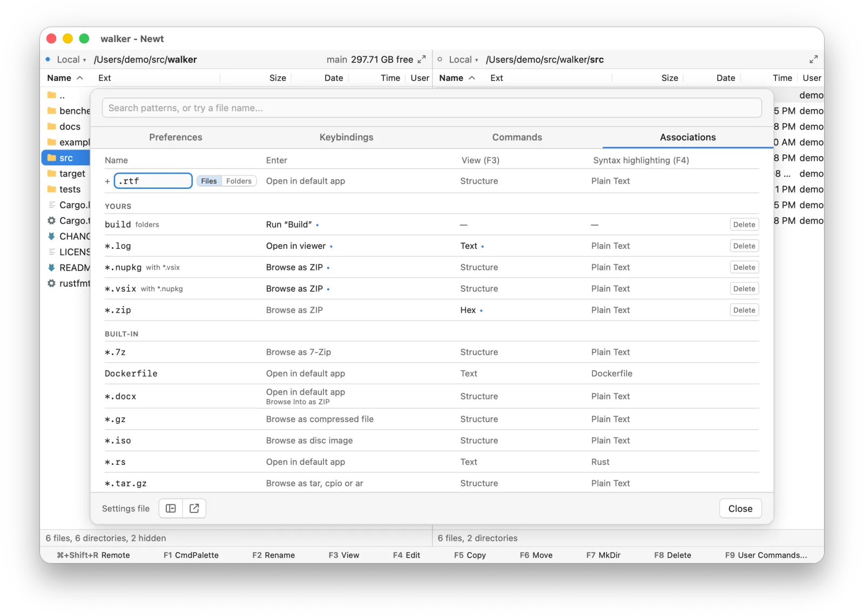Image resolution: width=864 pixels, height=616 pixels.
Task: Click the markdown icon beside CHANG
Action: pos(52,236)
